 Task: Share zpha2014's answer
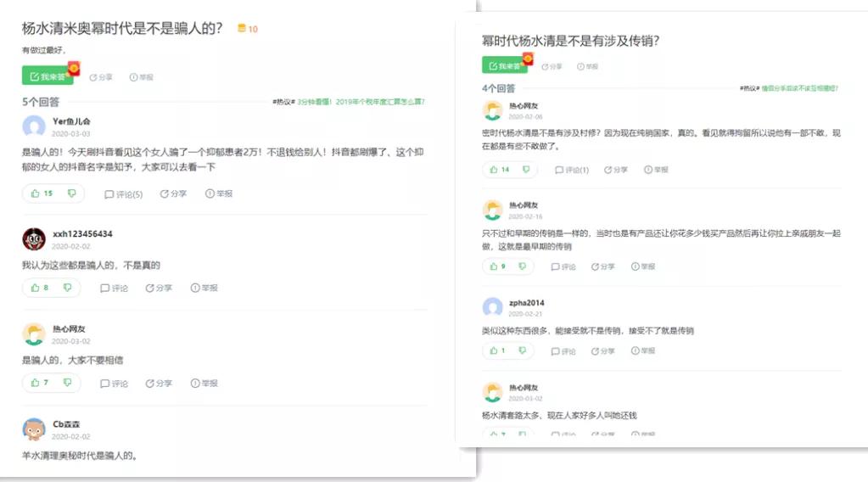(602, 351)
